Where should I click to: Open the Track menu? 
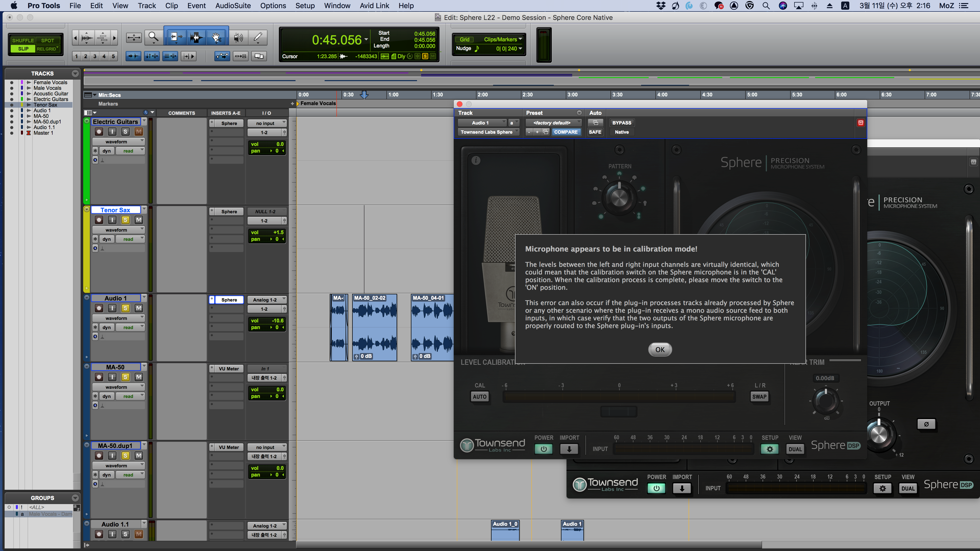pyautogui.click(x=146, y=6)
